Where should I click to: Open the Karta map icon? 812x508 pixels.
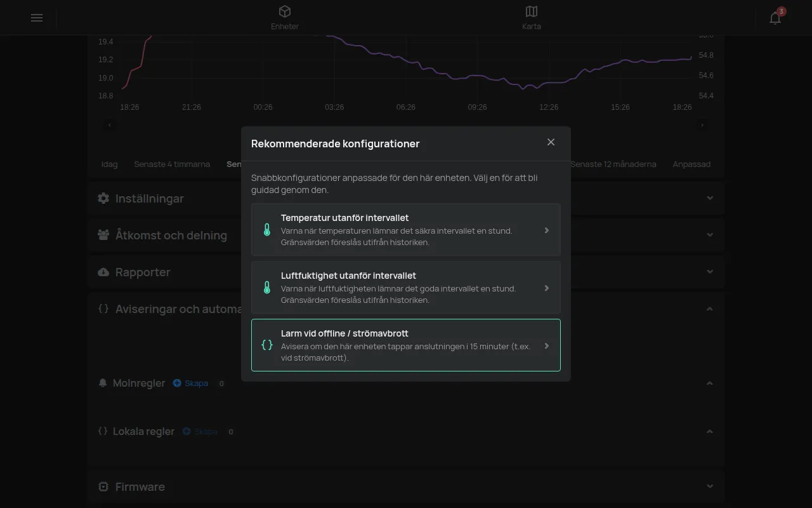pos(532,11)
